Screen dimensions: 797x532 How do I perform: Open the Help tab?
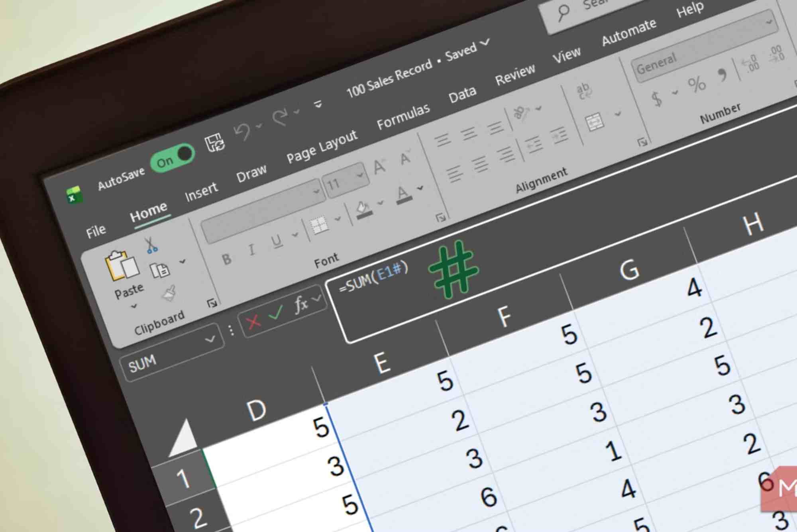[x=690, y=10]
